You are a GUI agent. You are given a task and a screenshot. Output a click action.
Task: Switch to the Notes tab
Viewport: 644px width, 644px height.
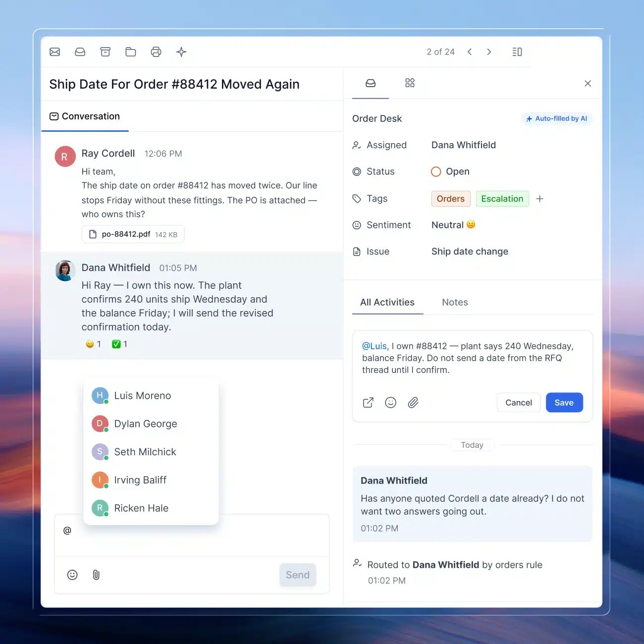455,302
